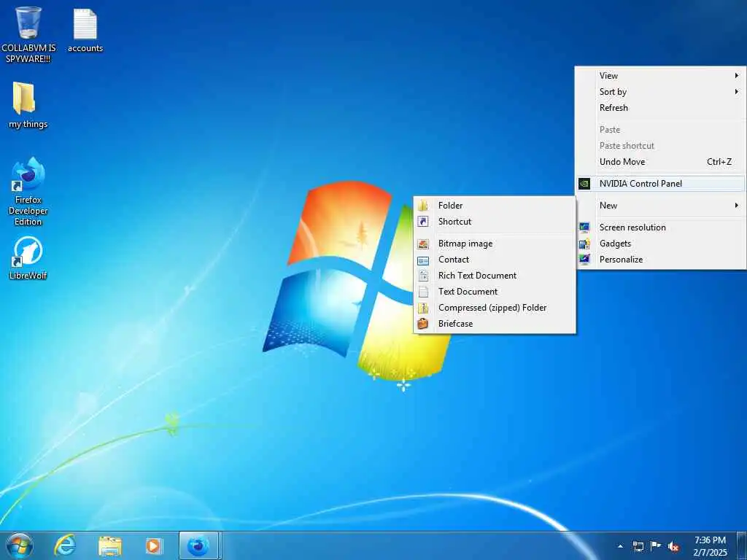Click the Rich Text Document icon
This screenshot has height=560, width=747.
tap(423, 276)
